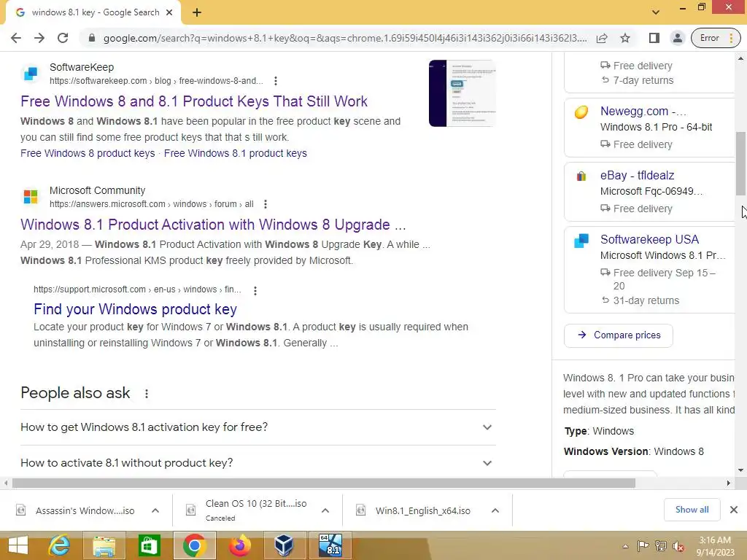Go forward to the next page
The height and width of the screenshot is (560, 747).
click(39, 38)
